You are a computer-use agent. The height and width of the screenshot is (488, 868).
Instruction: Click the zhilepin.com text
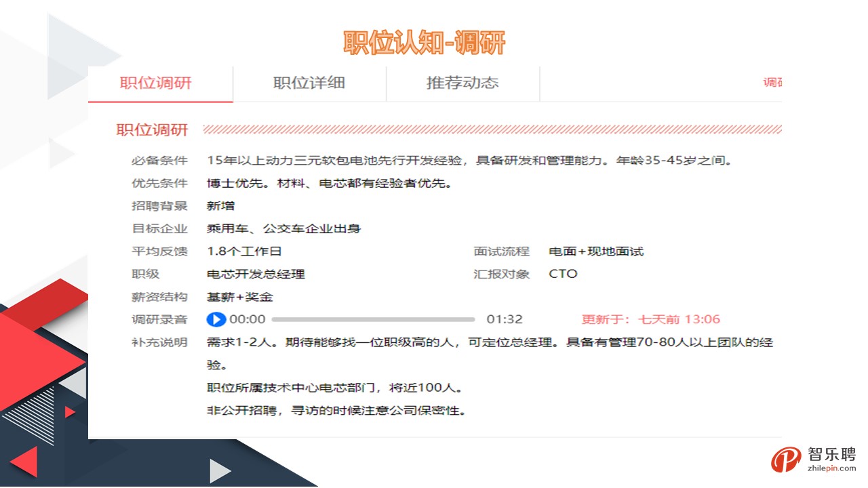pyautogui.click(x=832, y=468)
